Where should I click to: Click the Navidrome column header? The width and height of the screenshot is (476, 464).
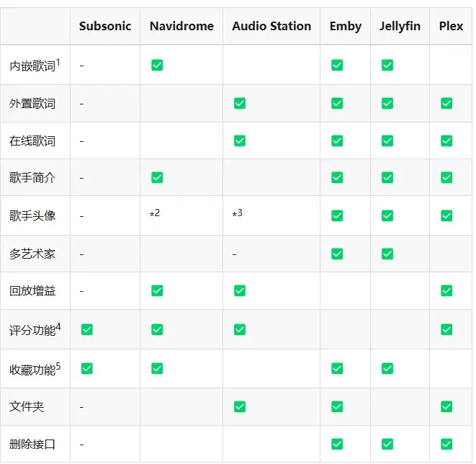tap(181, 26)
